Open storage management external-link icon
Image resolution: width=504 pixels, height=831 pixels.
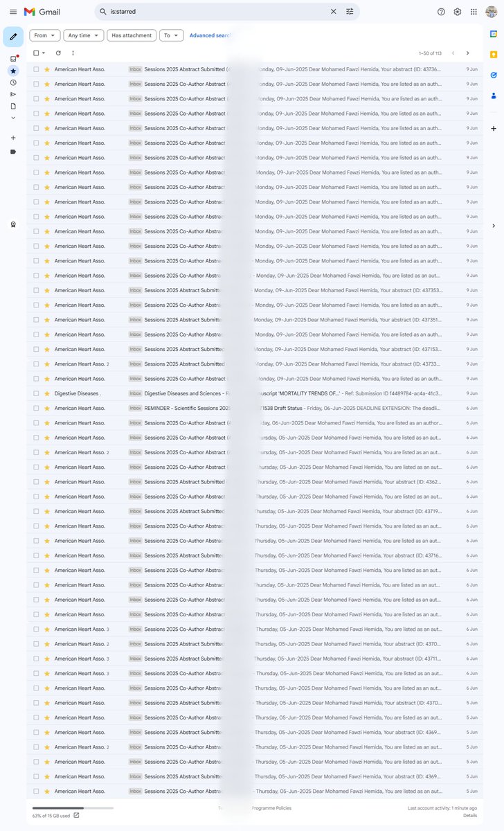coord(76,815)
